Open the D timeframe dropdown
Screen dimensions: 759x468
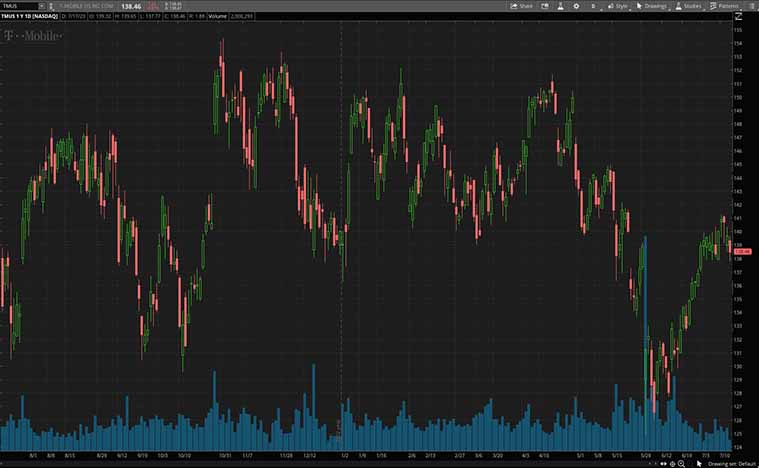[x=594, y=6]
